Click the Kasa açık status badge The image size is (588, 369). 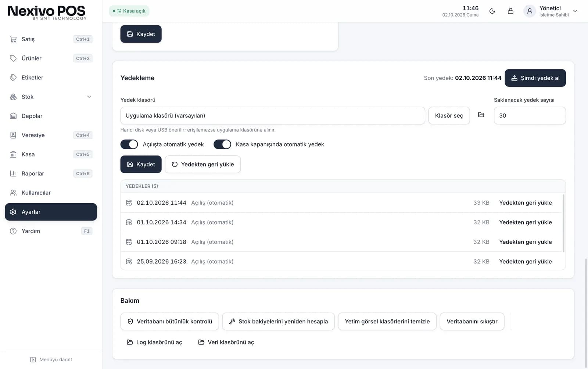pyautogui.click(x=129, y=11)
